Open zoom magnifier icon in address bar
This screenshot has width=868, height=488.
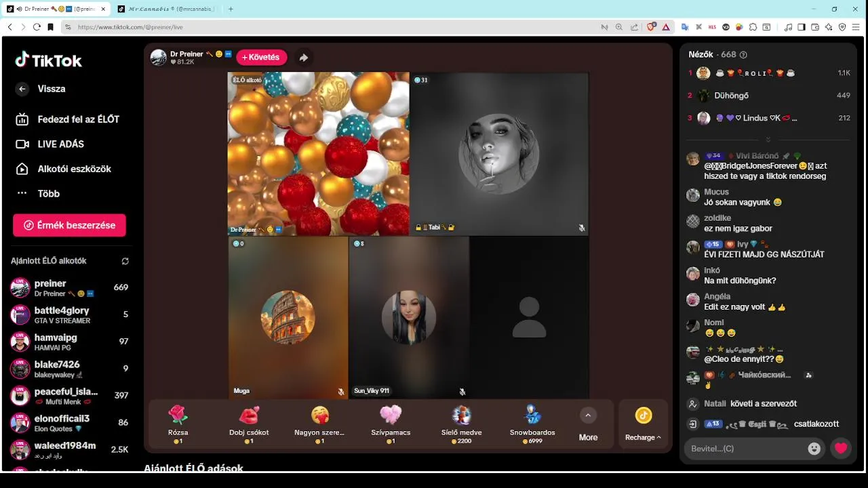[619, 27]
